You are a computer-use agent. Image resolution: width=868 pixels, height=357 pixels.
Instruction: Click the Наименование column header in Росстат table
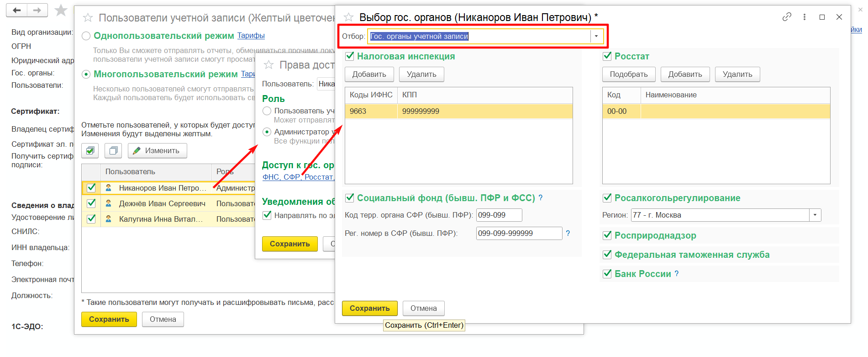(x=735, y=95)
